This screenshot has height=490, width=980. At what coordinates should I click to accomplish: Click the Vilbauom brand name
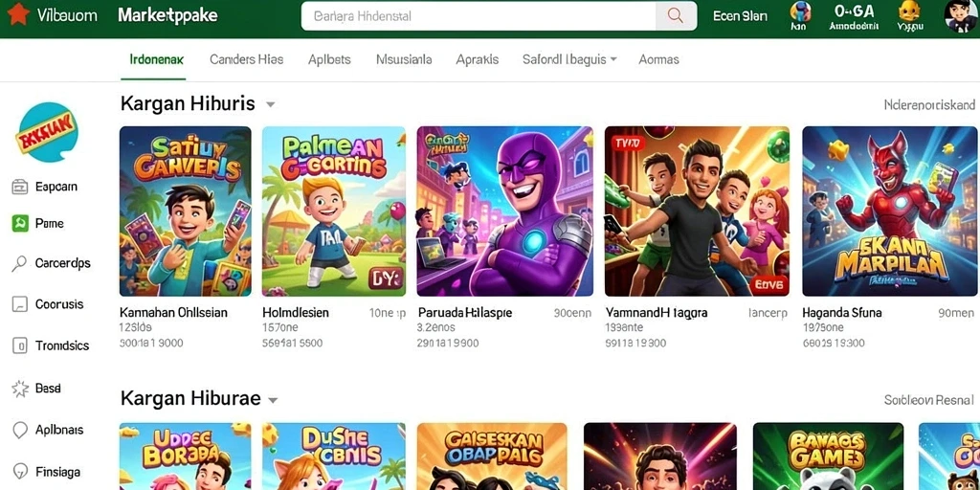[x=67, y=15]
